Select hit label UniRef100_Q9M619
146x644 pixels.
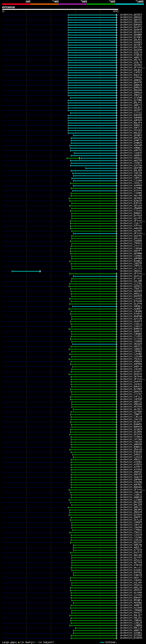[x=131, y=93]
